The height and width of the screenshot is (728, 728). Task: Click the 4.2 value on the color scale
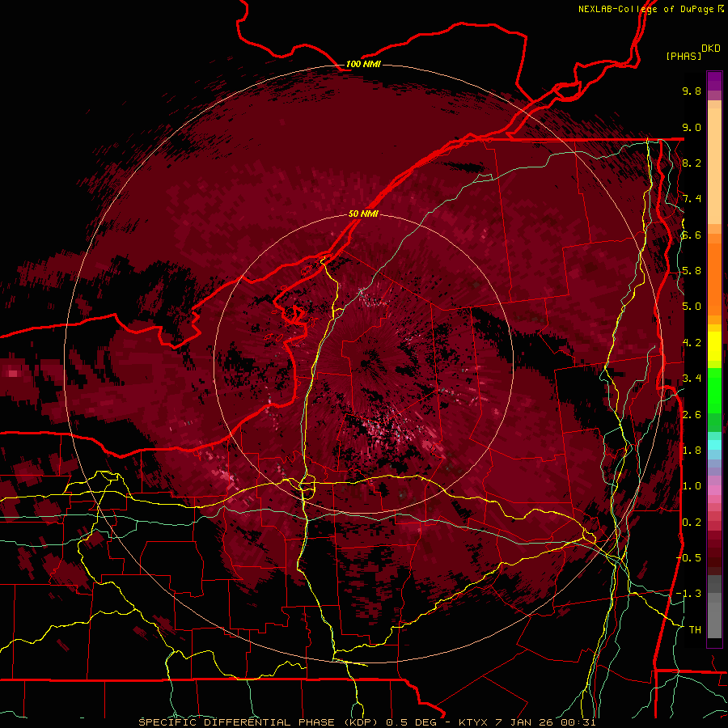point(692,342)
